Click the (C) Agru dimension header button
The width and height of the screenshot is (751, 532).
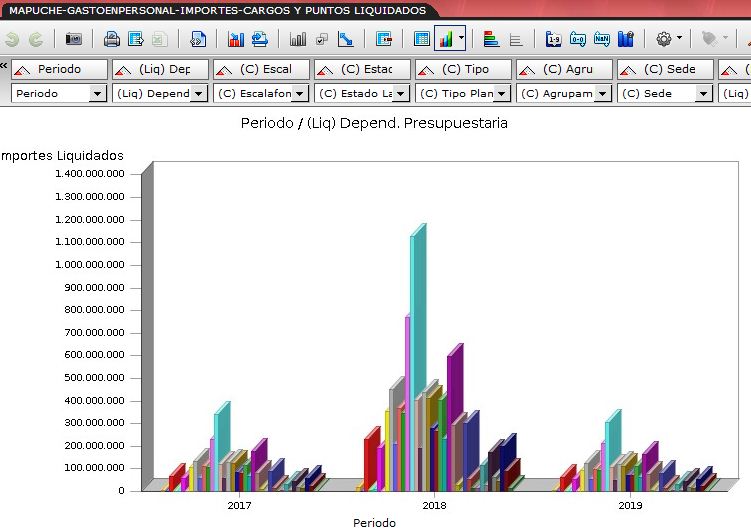click(x=565, y=69)
